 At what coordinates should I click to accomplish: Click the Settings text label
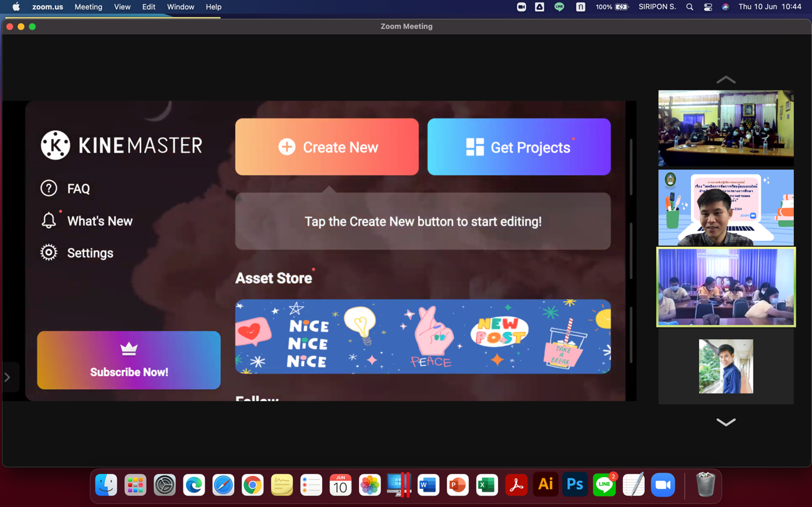tap(90, 253)
